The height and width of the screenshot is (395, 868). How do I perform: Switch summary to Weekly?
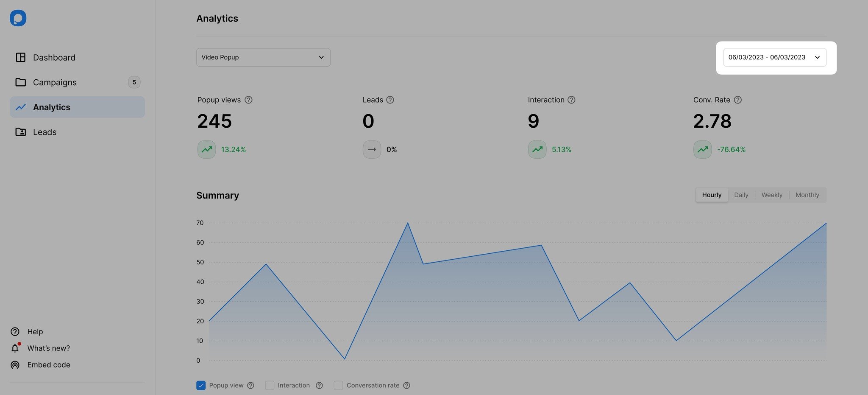click(772, 195)
